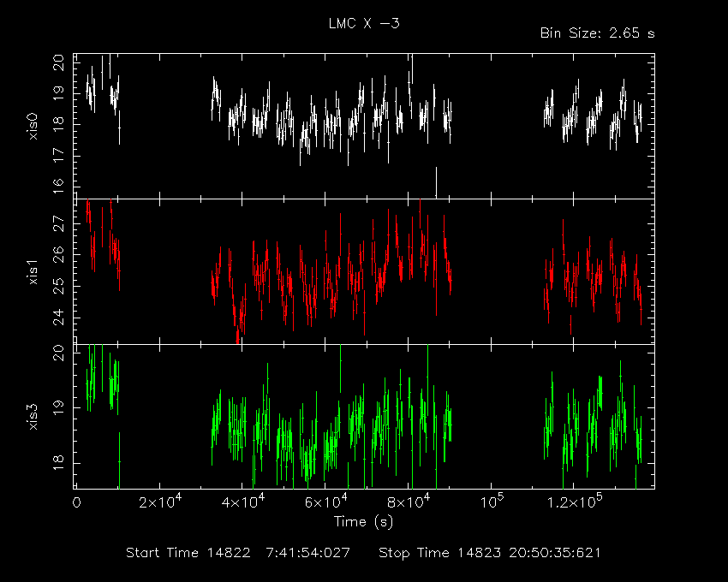
Task: Click the x-axis tick label '10⁵'
Action: point(492,502)
